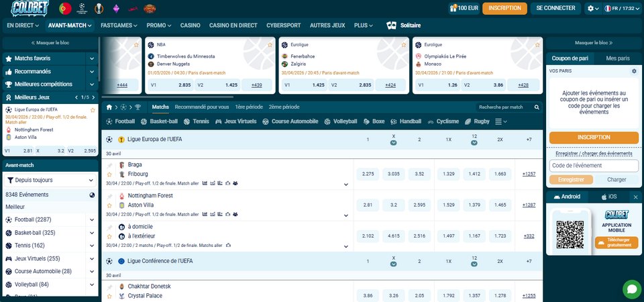This screenshot has height=302, width=644.
Task: Expand Football (2287) in sidebar
Action: pyautogui.click(x=92, y=220)
